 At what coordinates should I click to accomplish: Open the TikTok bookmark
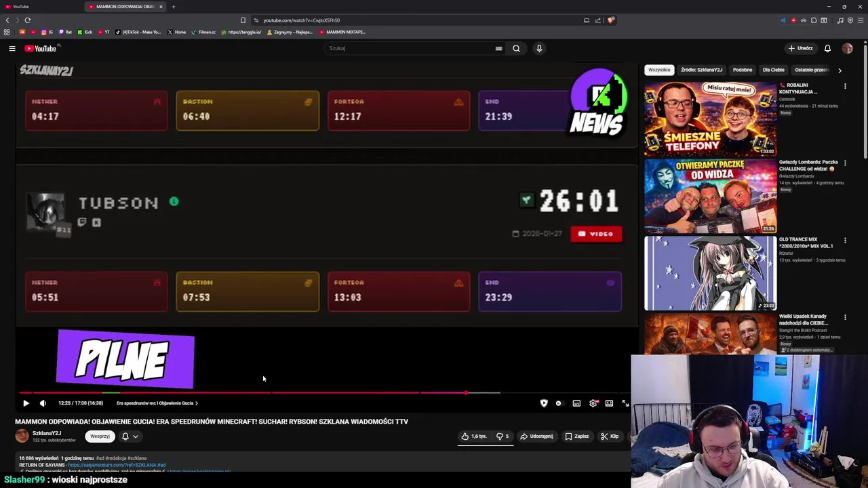138,32
